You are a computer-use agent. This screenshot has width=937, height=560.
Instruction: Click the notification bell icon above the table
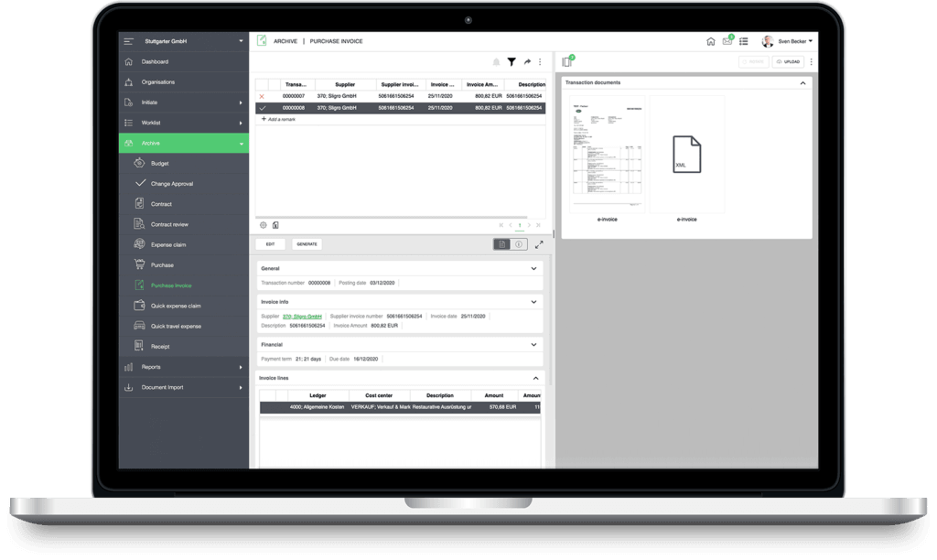[x=496, y=62]
